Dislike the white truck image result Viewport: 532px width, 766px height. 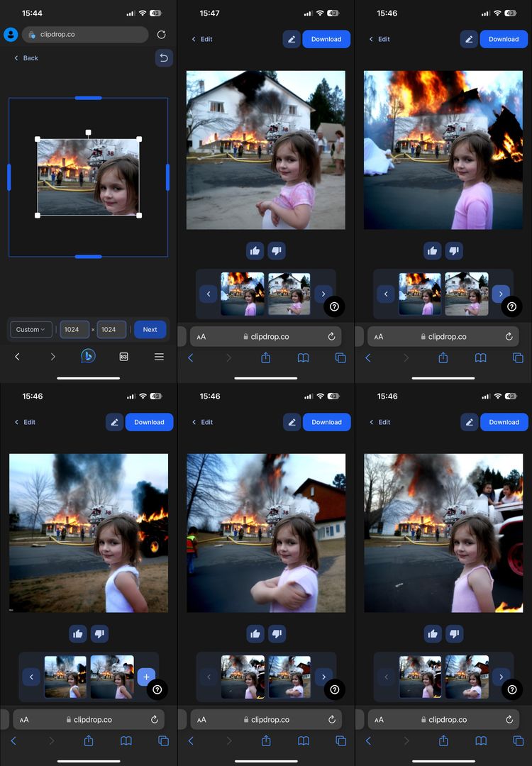(x=454, y=633)
